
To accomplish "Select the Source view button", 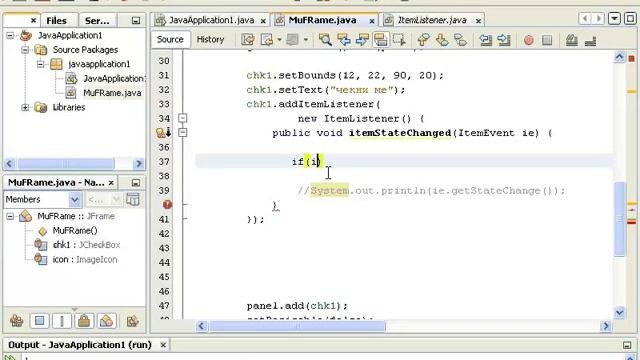I will pos(170,40).
